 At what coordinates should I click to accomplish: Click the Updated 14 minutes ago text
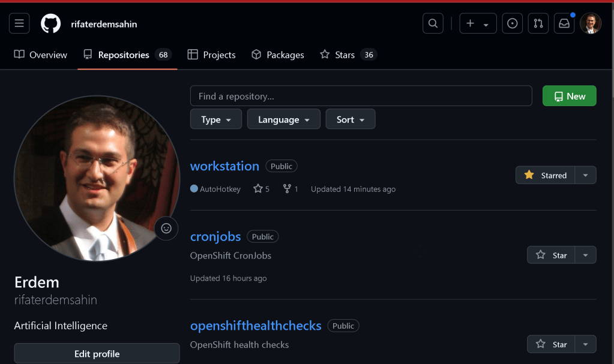[353, 189]
